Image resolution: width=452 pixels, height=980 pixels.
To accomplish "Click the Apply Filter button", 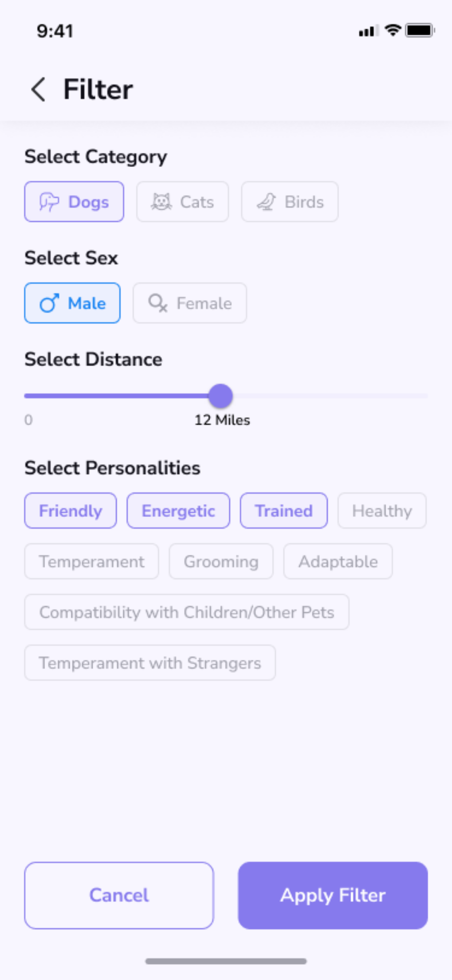I will (333, 895).
